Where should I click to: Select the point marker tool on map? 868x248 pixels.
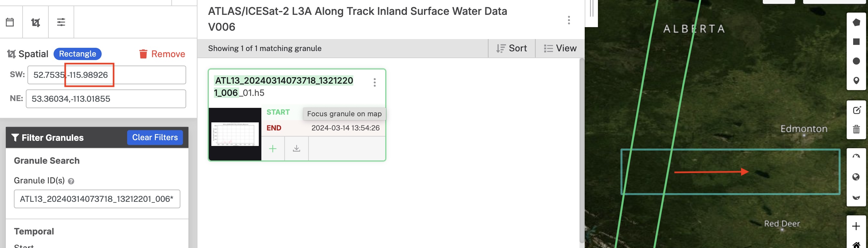[856, 80]
